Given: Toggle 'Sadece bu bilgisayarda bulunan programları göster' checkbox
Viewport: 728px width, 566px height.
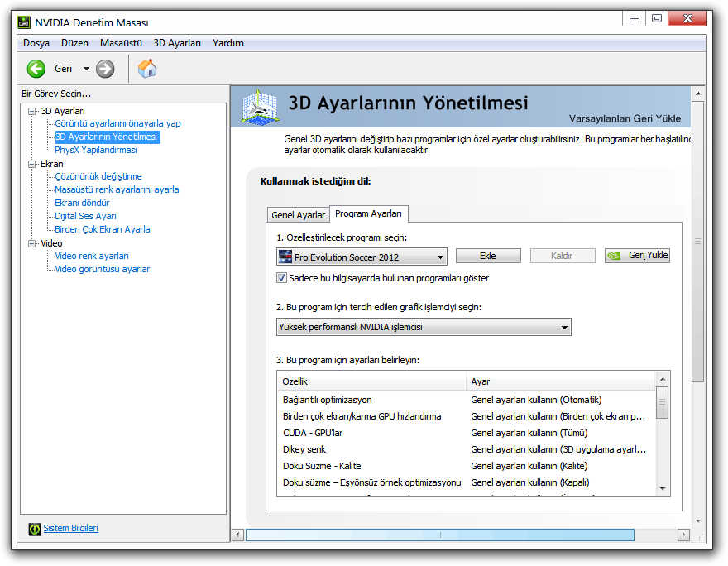Looking at the screenshot, I should 282,278.
